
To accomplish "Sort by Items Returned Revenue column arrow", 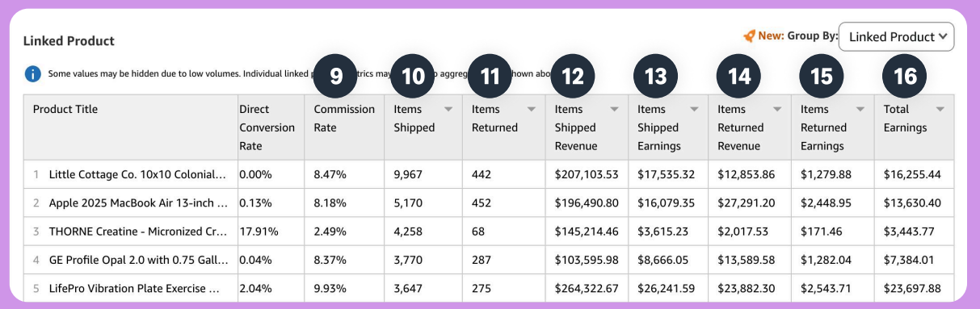I will click(x=777, y=109).
